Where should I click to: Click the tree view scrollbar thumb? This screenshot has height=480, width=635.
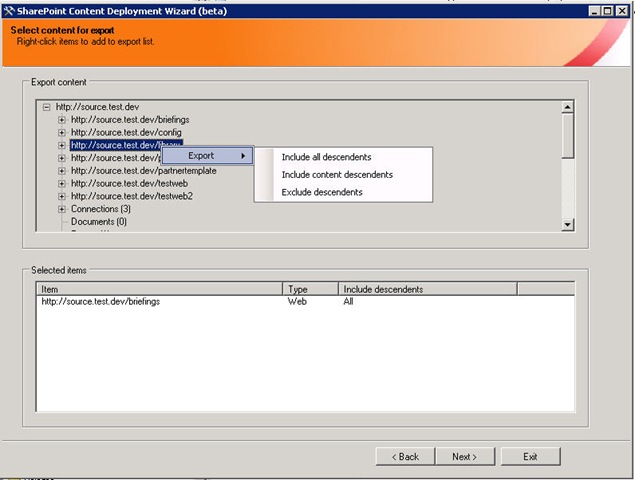(568, 136)
